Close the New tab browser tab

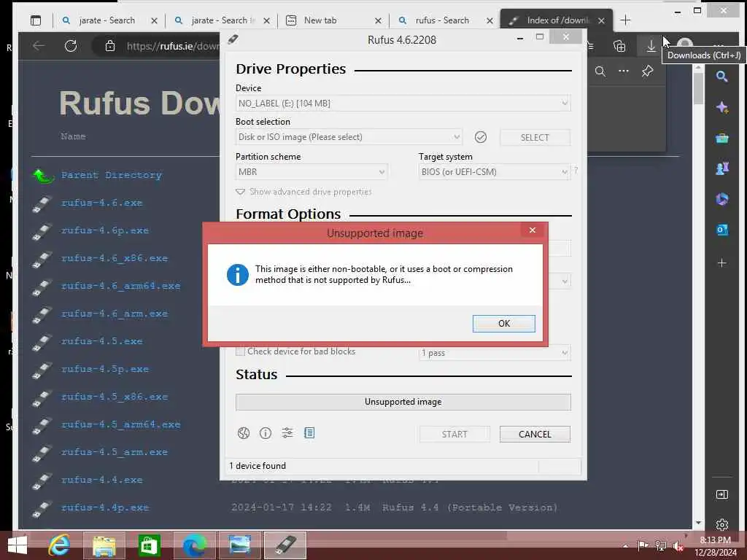point(378,20)
